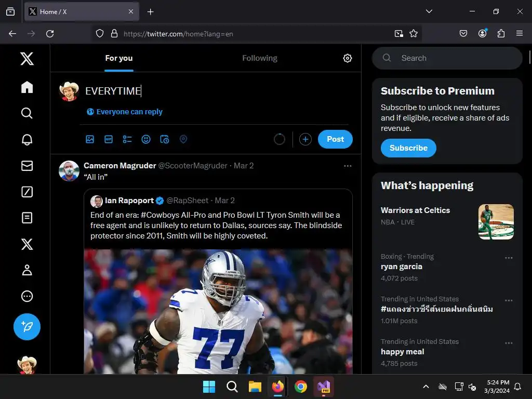The height and width of the screenshot is (399, 532).
Task: Open account menu avatar at sidebar bottom
Action: 27,365
